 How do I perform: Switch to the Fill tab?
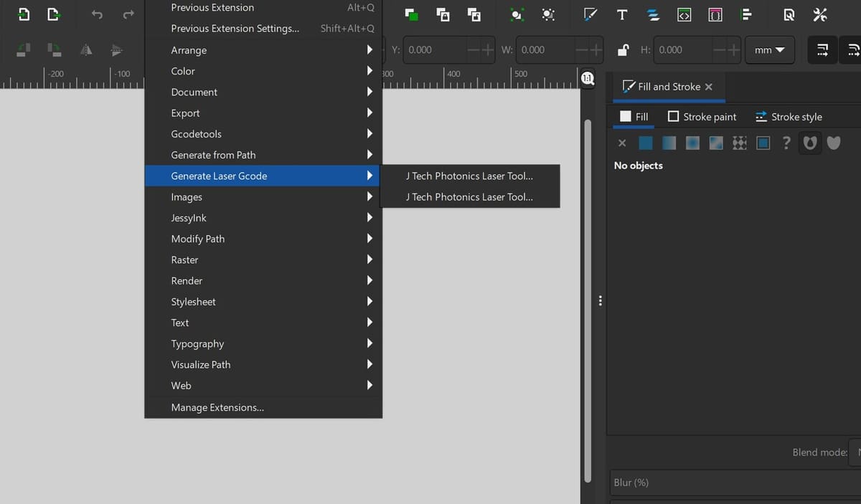pos(634,117)
